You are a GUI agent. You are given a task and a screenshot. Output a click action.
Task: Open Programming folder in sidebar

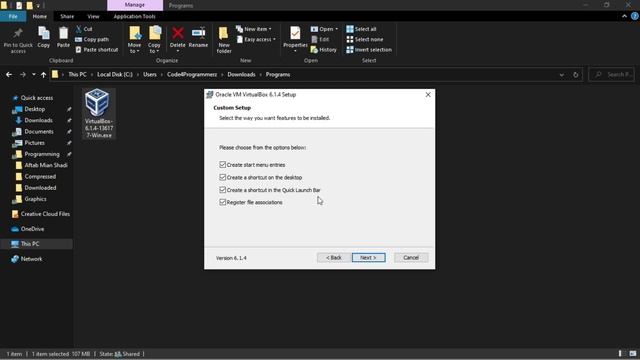42,154
